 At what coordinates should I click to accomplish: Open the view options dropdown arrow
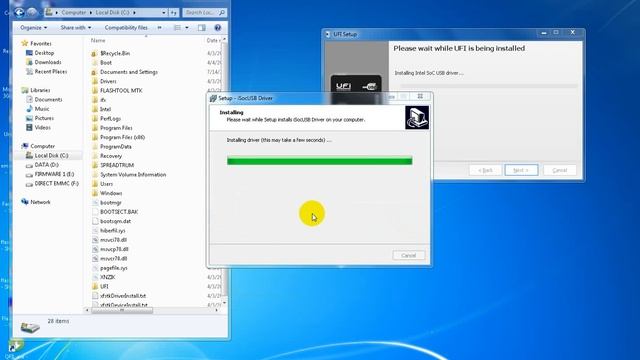tap(187, 28)
